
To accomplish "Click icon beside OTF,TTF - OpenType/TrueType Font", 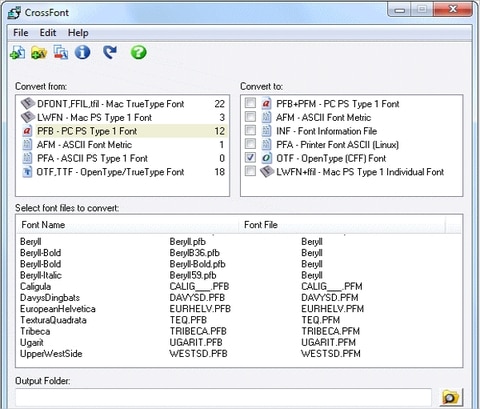I will click(x=27, y=172).
